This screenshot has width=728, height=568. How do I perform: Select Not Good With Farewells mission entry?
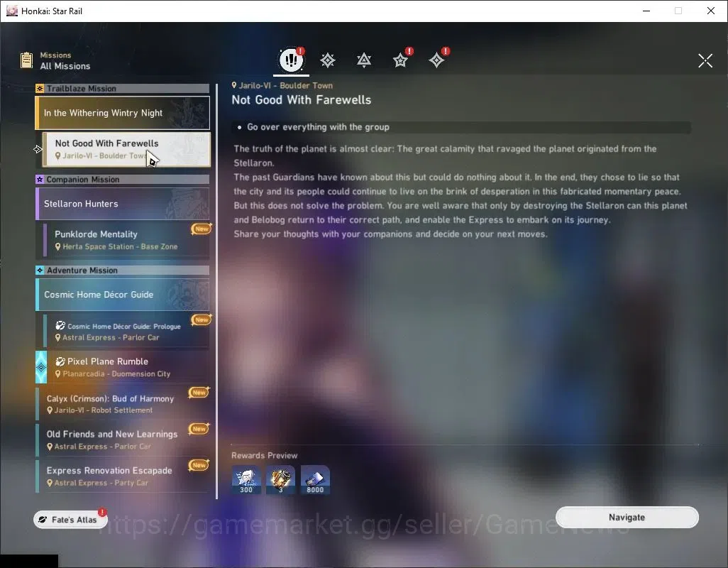[x=126, y=149]
